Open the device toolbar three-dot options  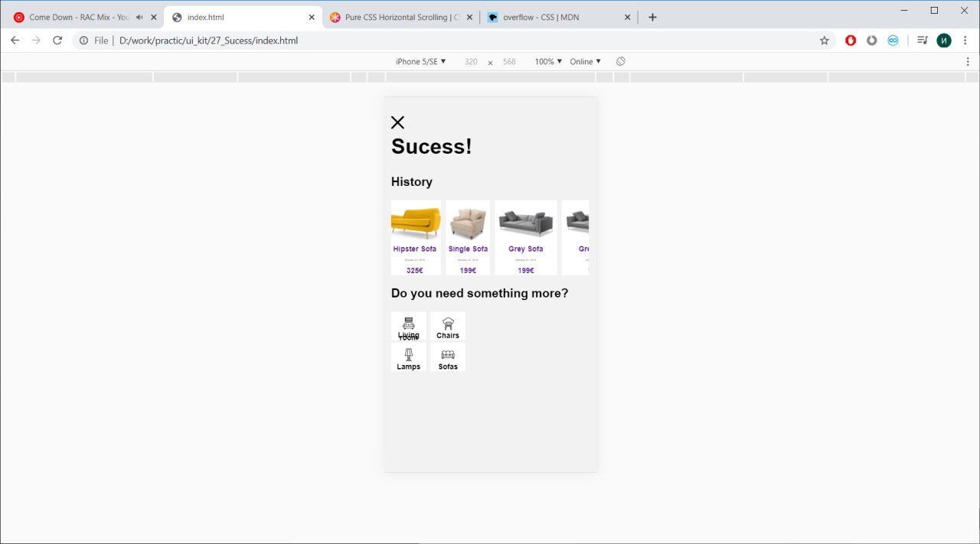(968, 61)
